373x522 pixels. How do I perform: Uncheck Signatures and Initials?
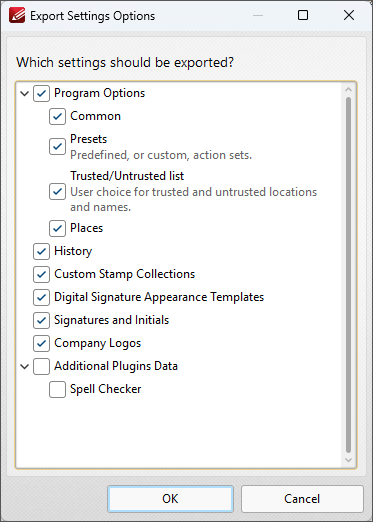point(41,320)
